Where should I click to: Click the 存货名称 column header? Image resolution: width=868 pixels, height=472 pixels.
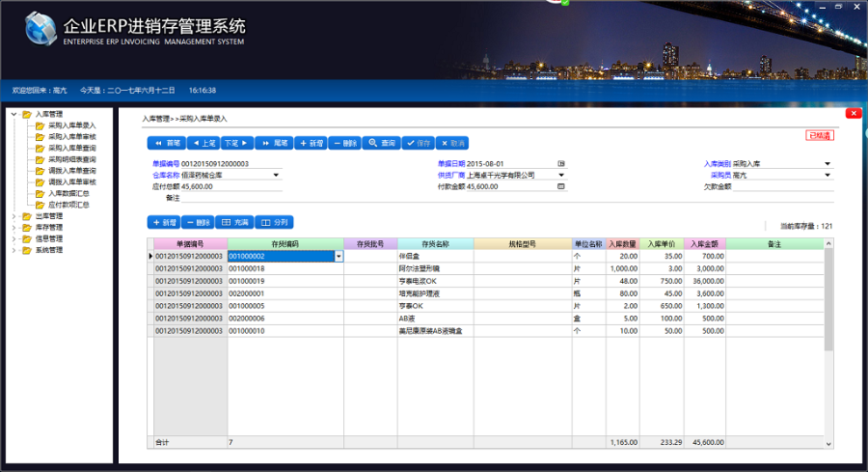[x=435, y=244]
